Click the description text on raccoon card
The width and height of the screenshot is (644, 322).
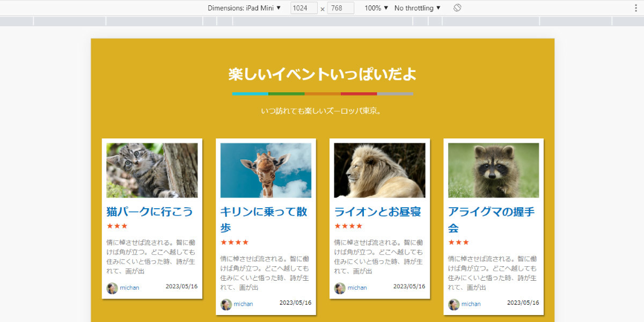pyautogui.click(x=494, y=273)
